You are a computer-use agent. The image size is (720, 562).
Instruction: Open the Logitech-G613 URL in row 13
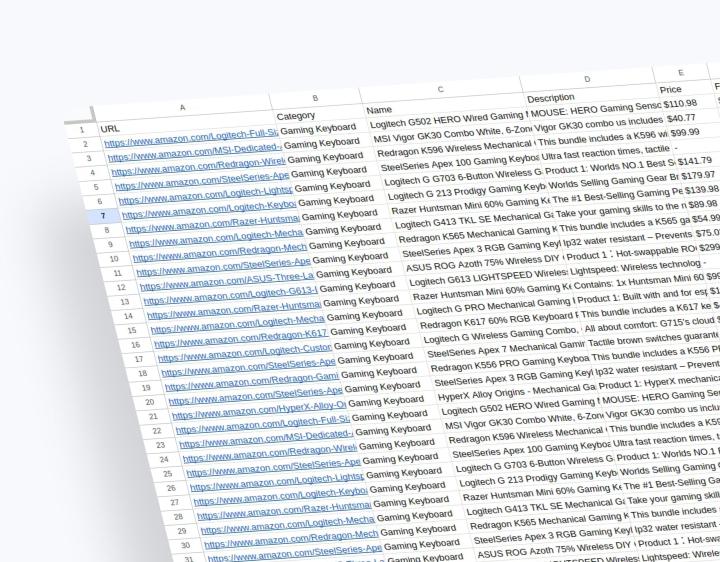coord(230,295)
